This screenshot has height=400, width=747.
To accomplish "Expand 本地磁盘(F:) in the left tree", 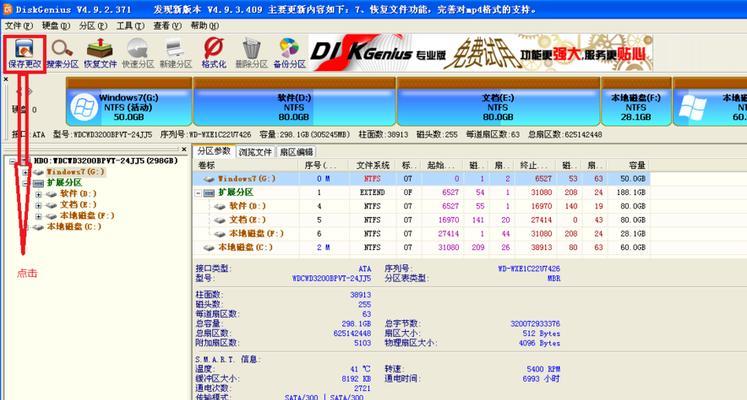I will 38,216.
